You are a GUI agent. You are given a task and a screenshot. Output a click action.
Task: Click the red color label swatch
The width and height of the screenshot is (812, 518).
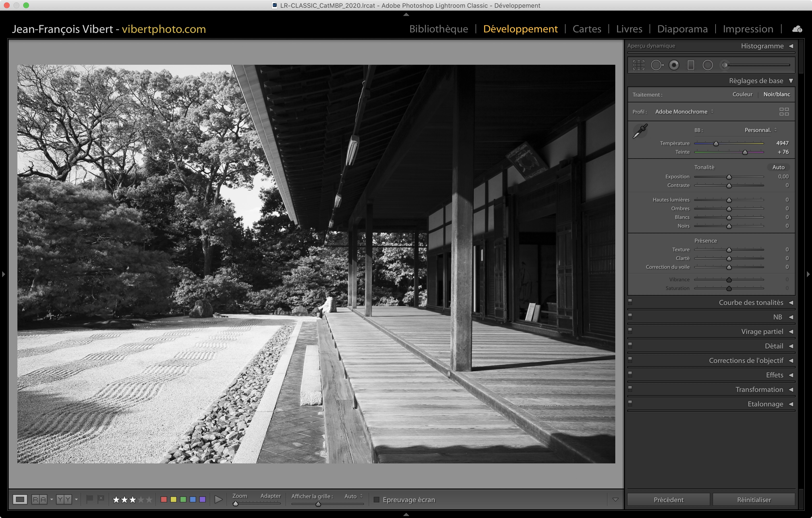164,499
